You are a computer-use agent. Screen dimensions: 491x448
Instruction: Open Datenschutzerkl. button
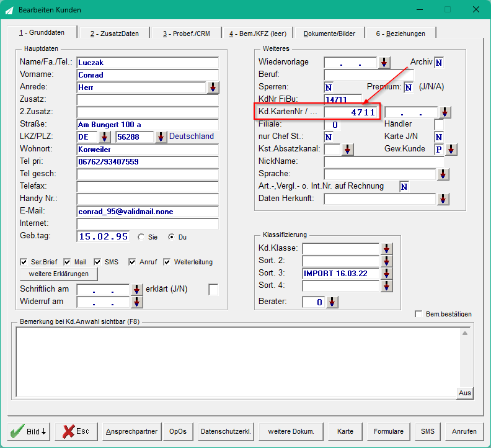226,432
